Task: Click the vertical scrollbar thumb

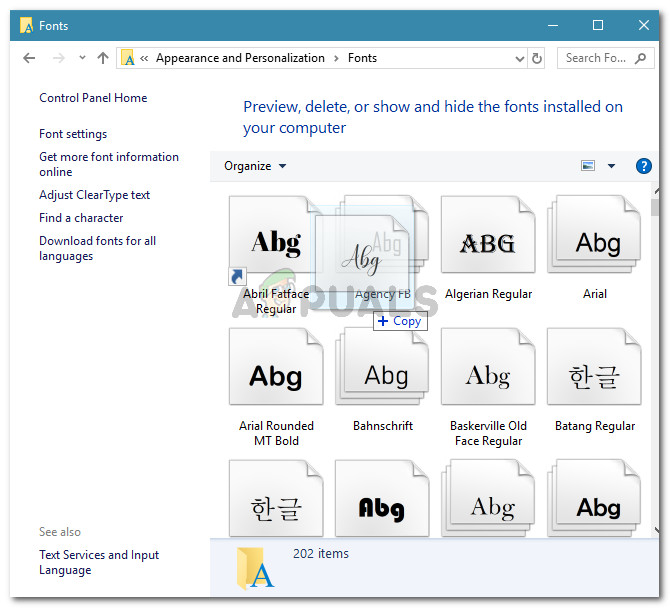Action: 655,207
